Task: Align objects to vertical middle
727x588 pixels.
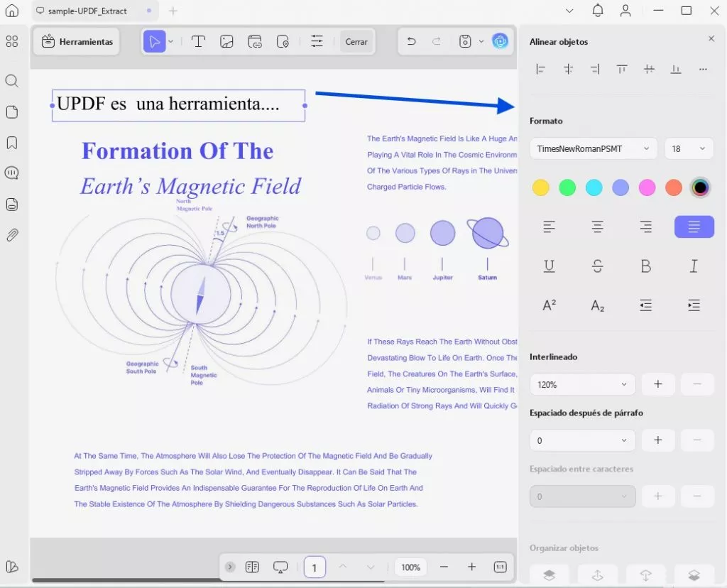Action: point(649,70)
